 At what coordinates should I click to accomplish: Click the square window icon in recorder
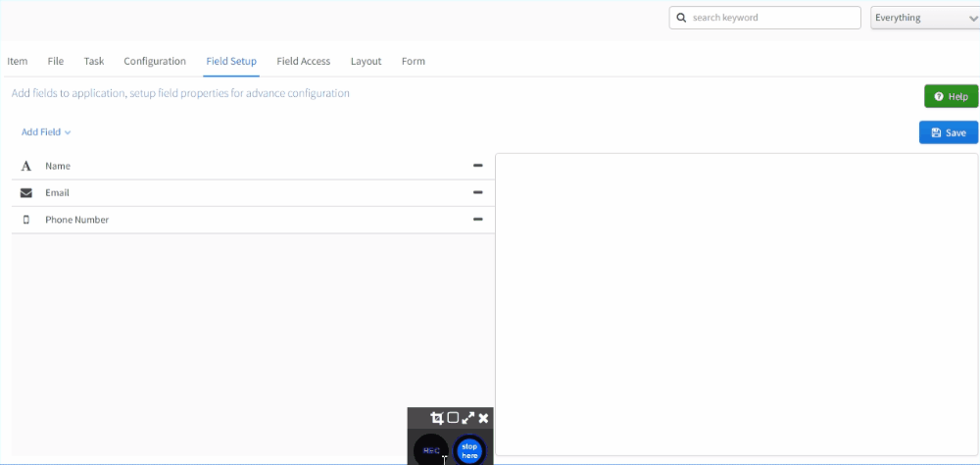(453, 418)
